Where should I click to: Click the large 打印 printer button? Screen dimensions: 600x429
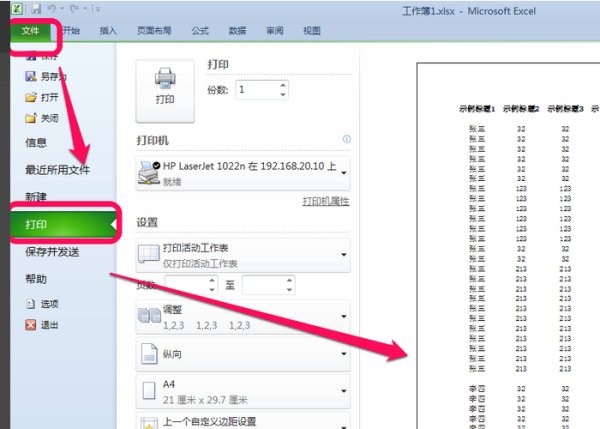click(165, 91)
